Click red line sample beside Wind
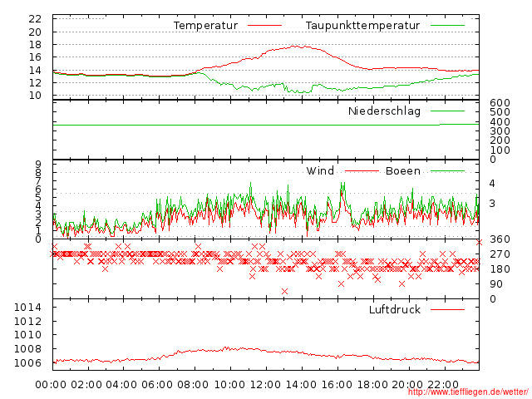532x399 pixels. point(362,171)
